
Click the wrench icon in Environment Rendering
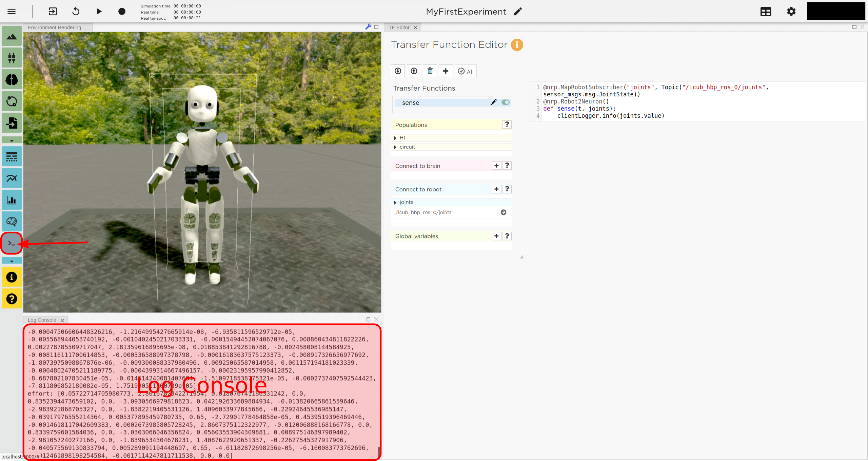(369, 27)
